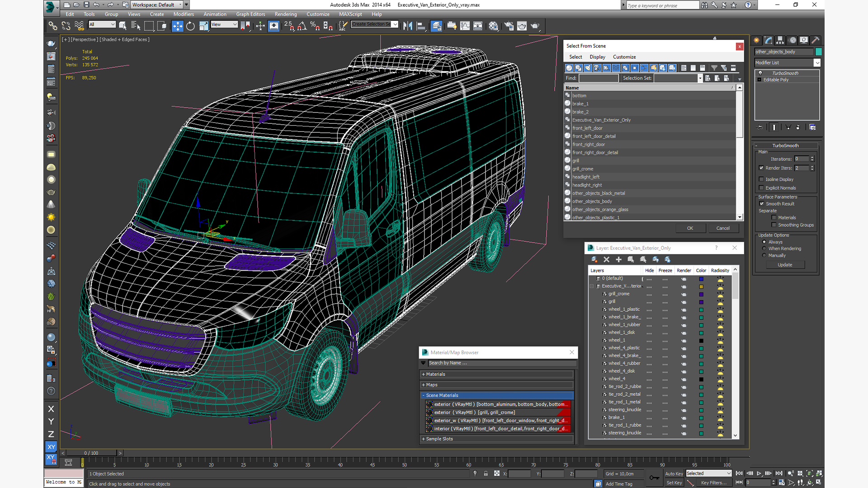Viewport: 868px width, 488px height.
Task: Choose the Rectangular Selection Region tool
Action: tap(149, 26)
